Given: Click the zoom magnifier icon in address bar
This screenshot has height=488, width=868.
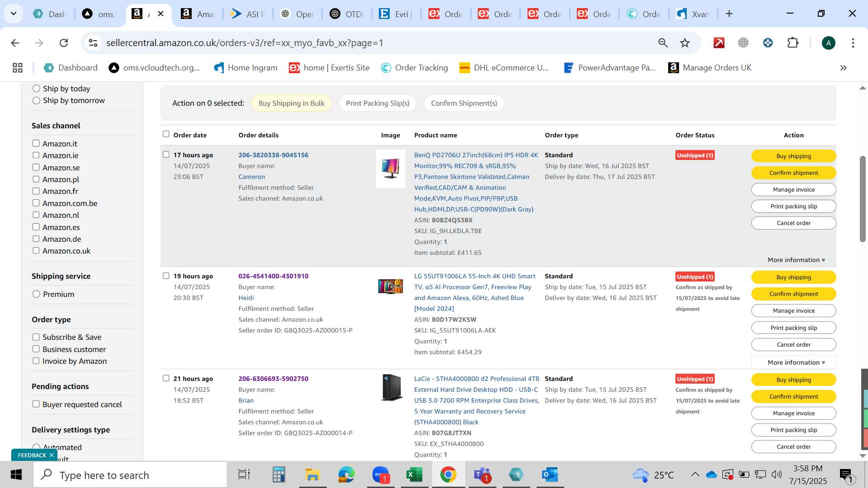Looking at the screenshot, I should pos(663,43).
